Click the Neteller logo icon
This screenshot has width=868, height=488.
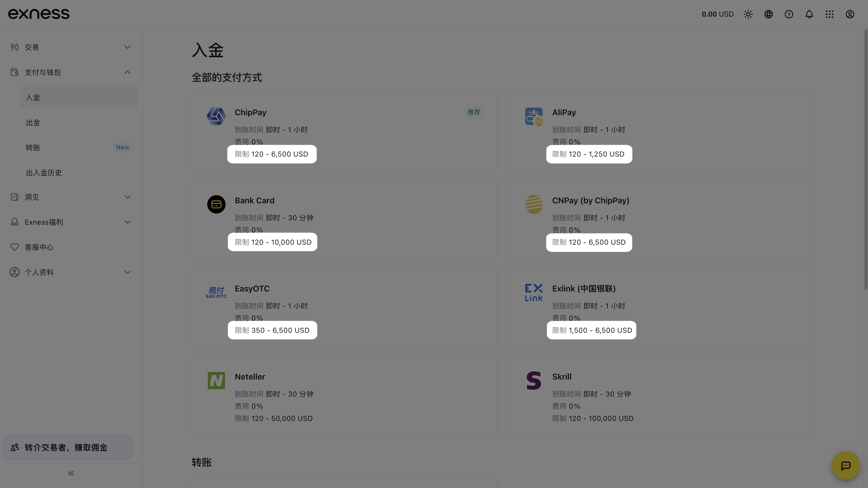point(216,381)
